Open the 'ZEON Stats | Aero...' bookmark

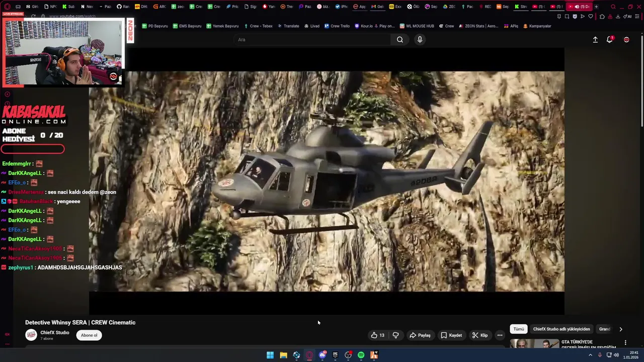[478, 26]
